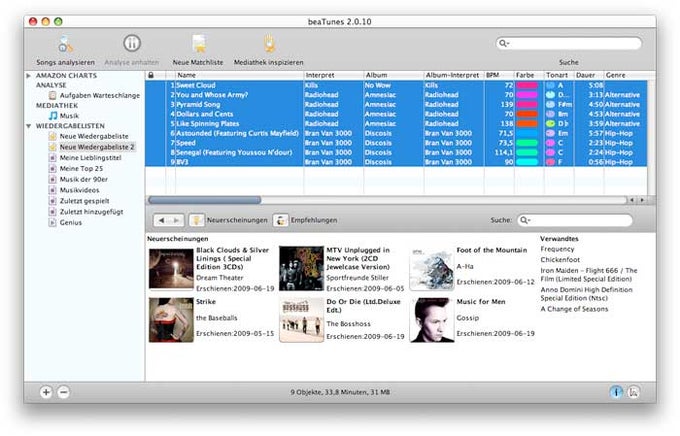The height and width of the screenshot is (436, 680).
Task: Click the add playlist plus button
Action: [46, 393]
